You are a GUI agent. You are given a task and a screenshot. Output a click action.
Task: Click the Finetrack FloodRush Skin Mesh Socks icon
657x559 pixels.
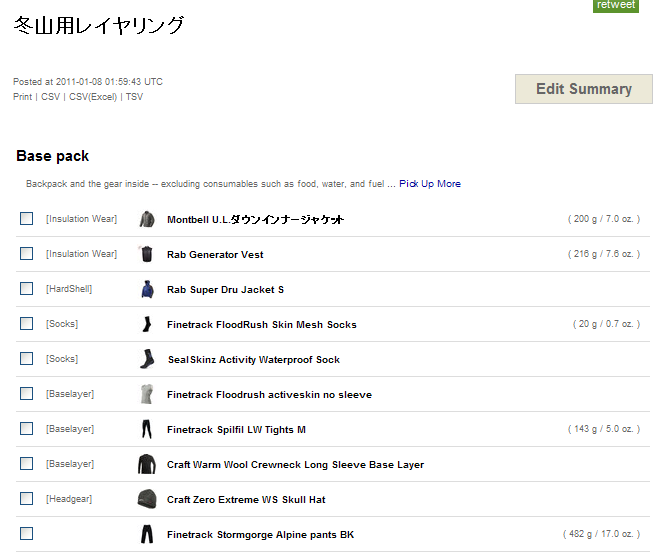pos(147,324)
